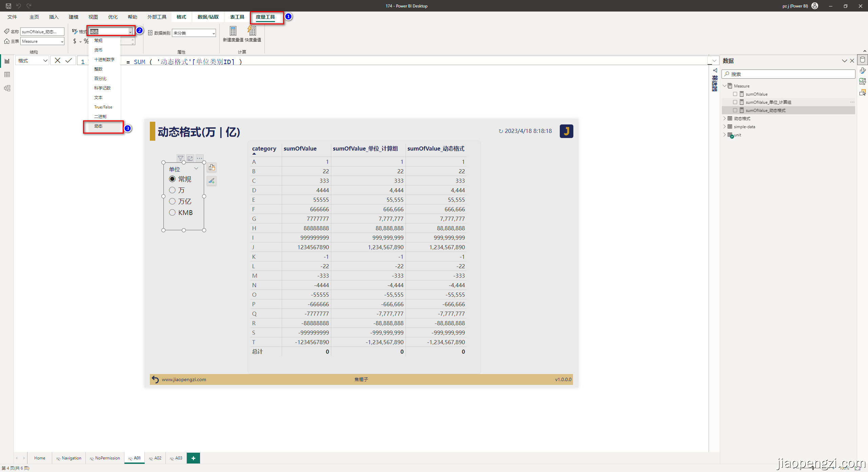Check the sumOfValue measure checkbox
Screen dimensions: 868x472
(735, 94)
